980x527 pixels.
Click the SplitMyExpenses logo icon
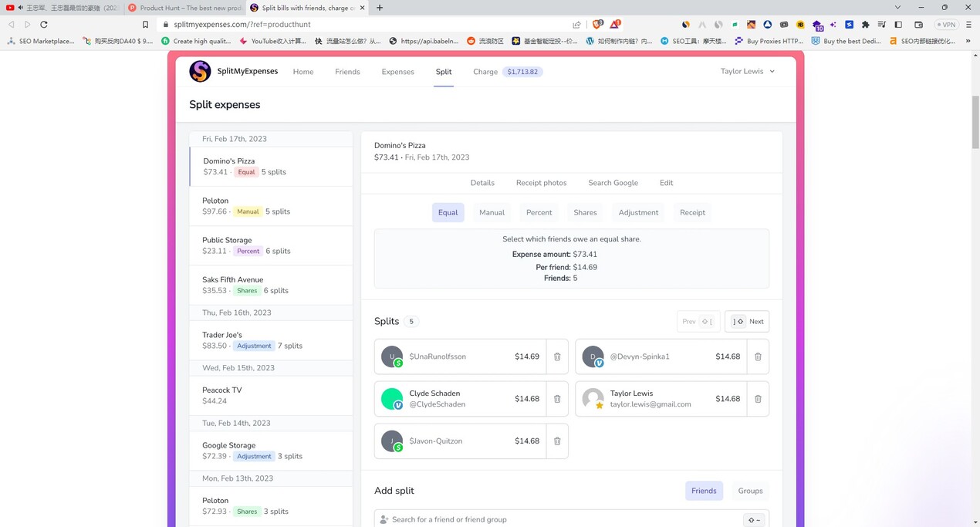pyautogui.click(x=200, y=71)
